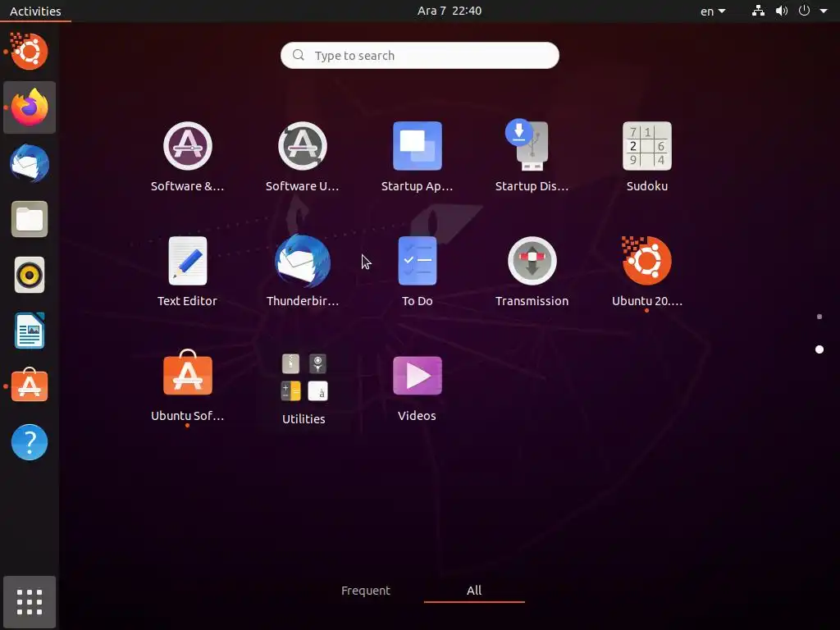The width and height of the screenshot is (840, 630).
Task: Open Files manager from the dock
Action: [30, 219]
